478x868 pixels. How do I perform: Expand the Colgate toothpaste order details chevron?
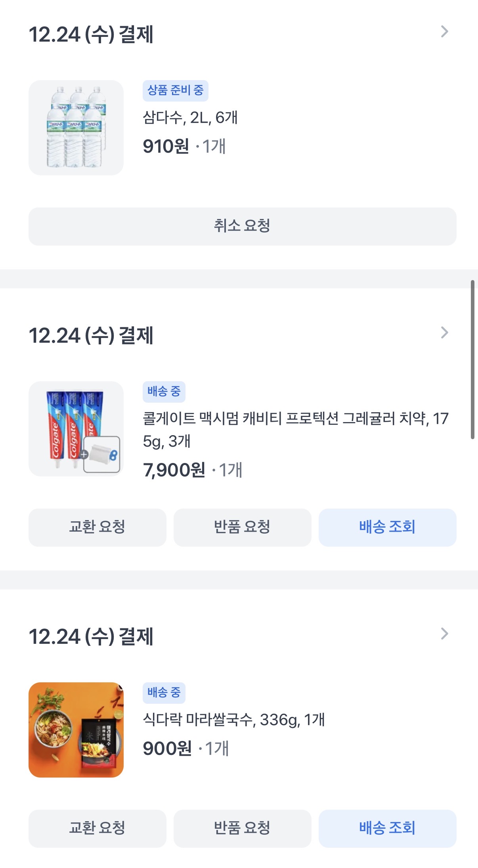point(444,333)
